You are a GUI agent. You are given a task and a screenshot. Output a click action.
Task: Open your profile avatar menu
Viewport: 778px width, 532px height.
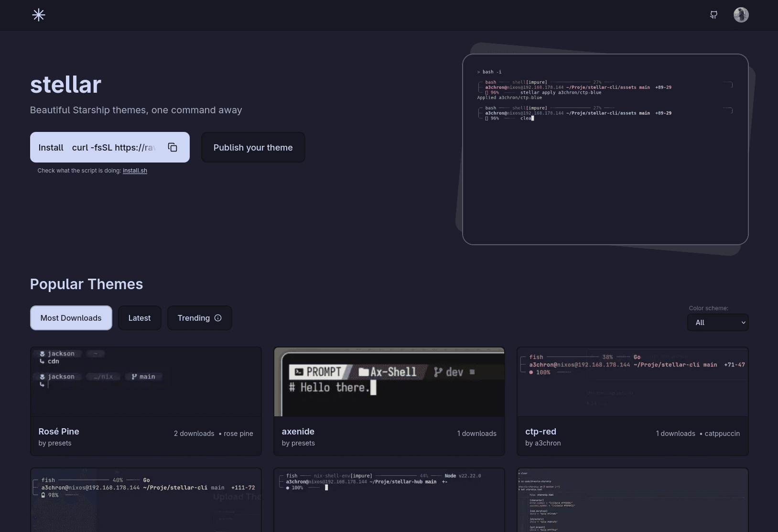(x=741, y=15)
